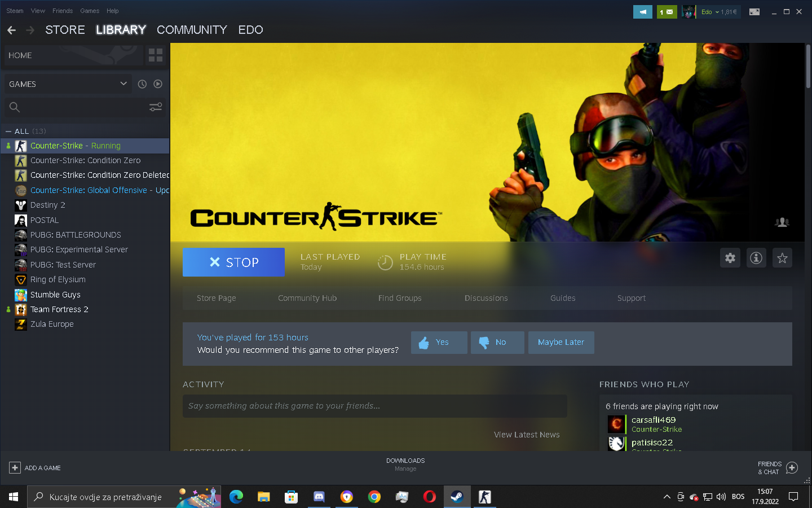Open game settings gear icon
Image resolution: width=812 pixels, height=508 pixels.
[x=730, y=258]
